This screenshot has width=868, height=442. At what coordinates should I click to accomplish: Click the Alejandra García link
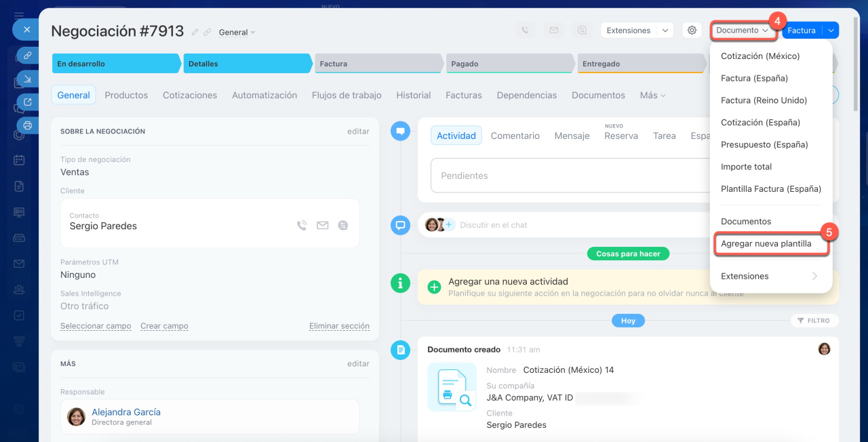tap(126, 411)
